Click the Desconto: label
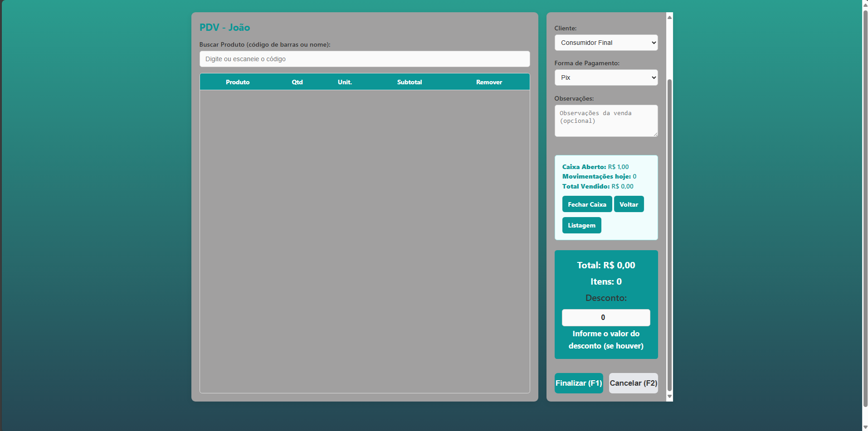The width and height of the screenshot is (868, 431). [606, 298]
